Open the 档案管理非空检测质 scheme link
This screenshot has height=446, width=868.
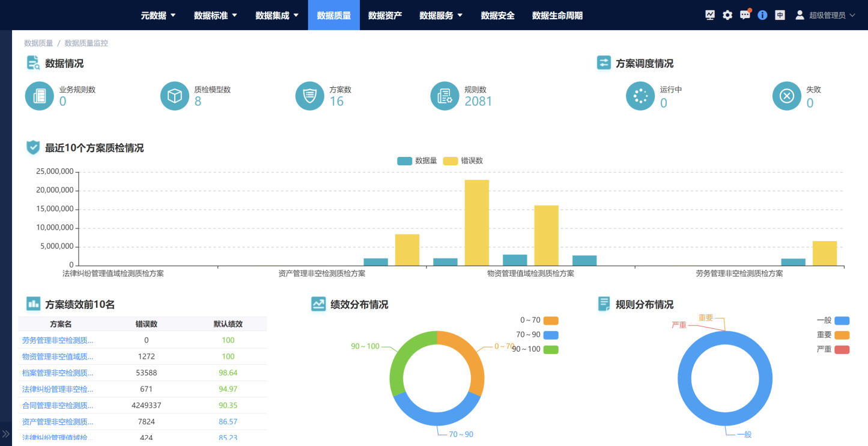point(58,373)
